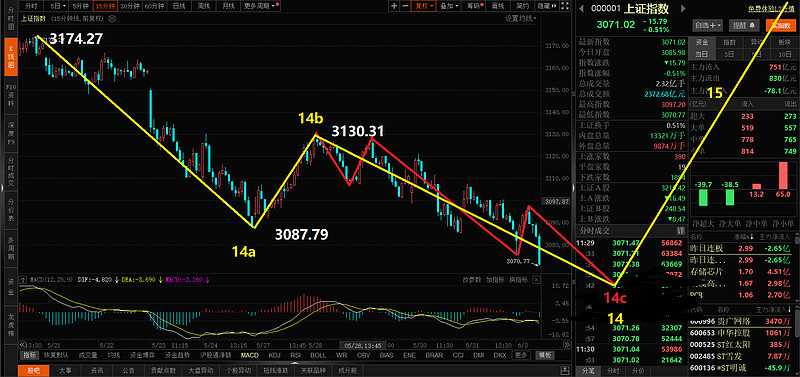The image size is (800, 377).
Task: Zoom out chart with minus icon
Action: click(x=405, y=6)
